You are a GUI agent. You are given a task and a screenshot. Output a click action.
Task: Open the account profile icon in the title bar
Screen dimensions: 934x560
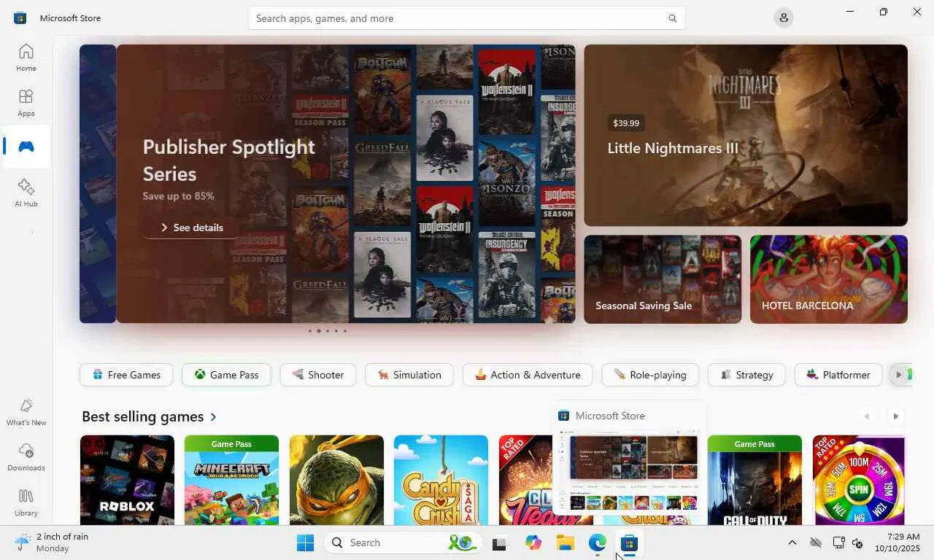(784, 17)
